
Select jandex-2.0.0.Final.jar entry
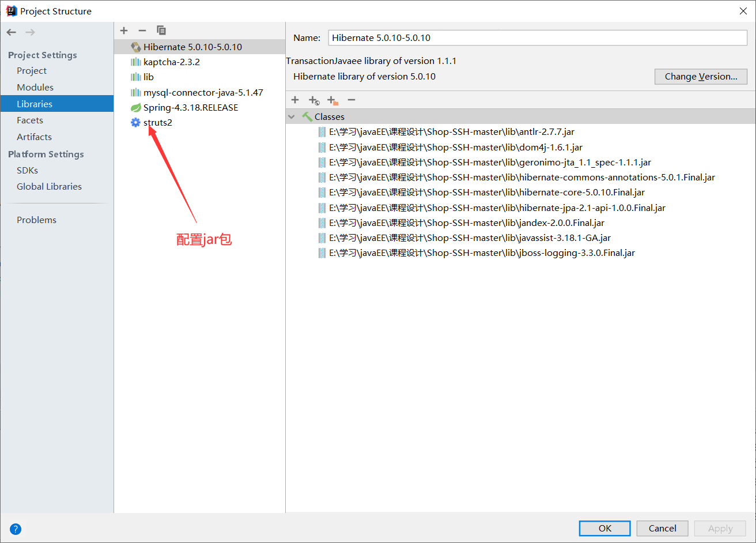(467, 223)
